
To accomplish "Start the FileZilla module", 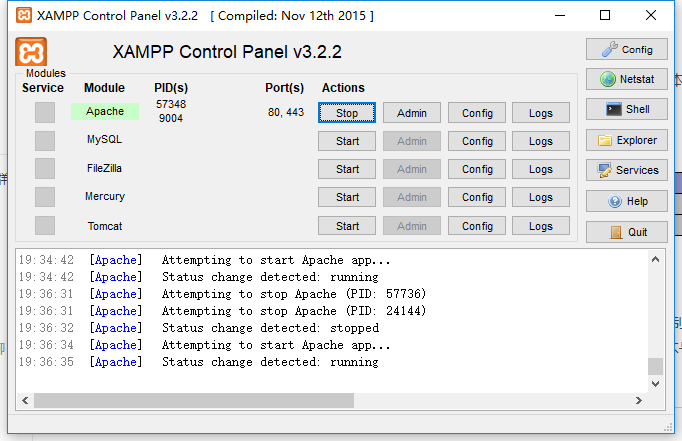I will coord(347,169).
